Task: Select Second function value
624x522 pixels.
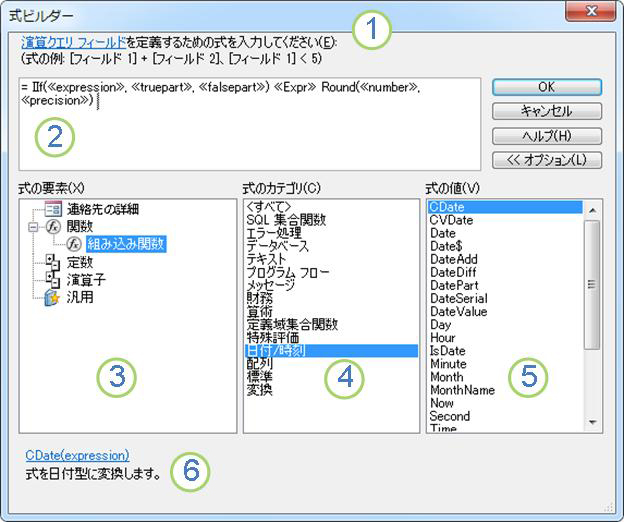Action: tap(505, 416)
